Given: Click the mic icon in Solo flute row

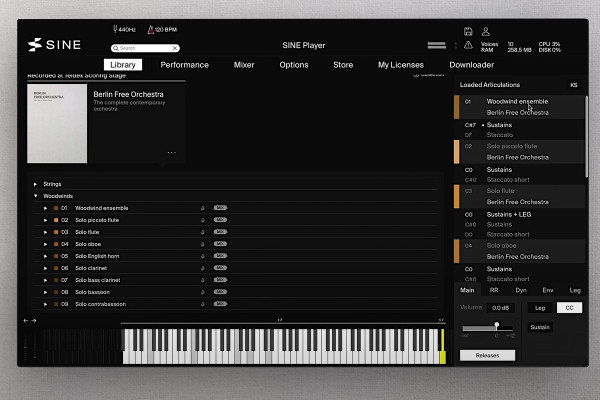Looking at the screenshot, I should 203,232.
